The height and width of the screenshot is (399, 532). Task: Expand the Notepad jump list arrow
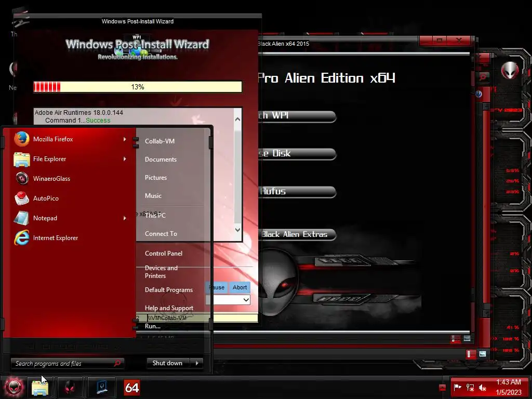point(125,218)
